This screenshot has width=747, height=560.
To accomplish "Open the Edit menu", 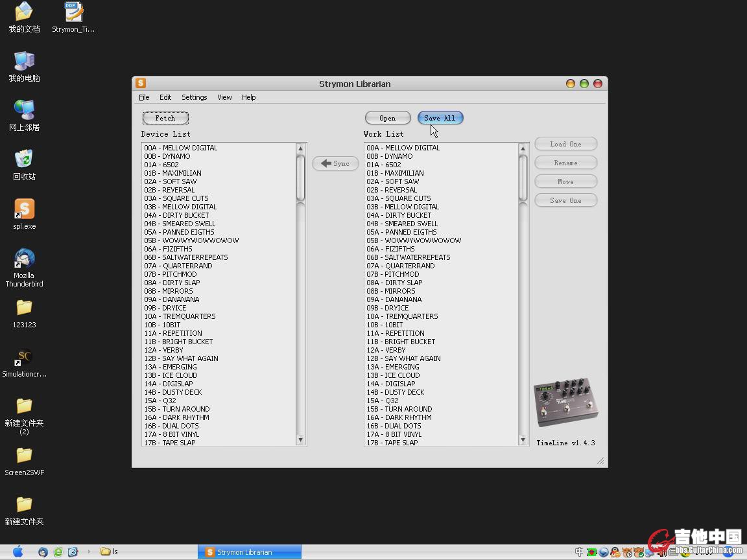I will 165,97.
